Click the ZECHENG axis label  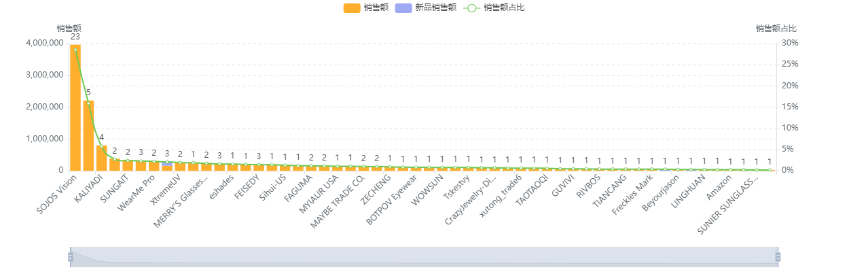[375, 188]
